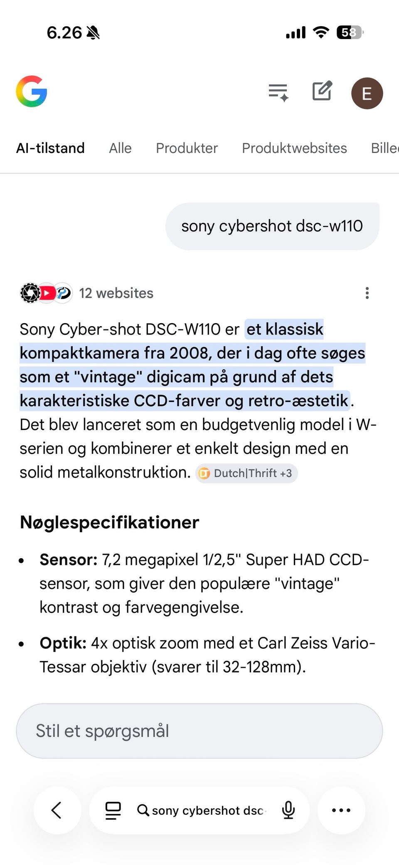
Task: Tap the Google logo
Action: [32, 91]
